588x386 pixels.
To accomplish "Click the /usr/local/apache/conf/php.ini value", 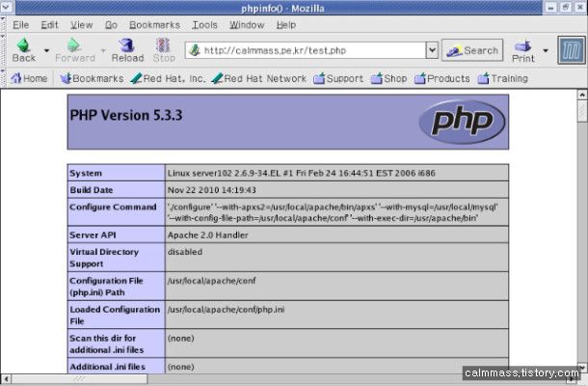I will point(226,310).
